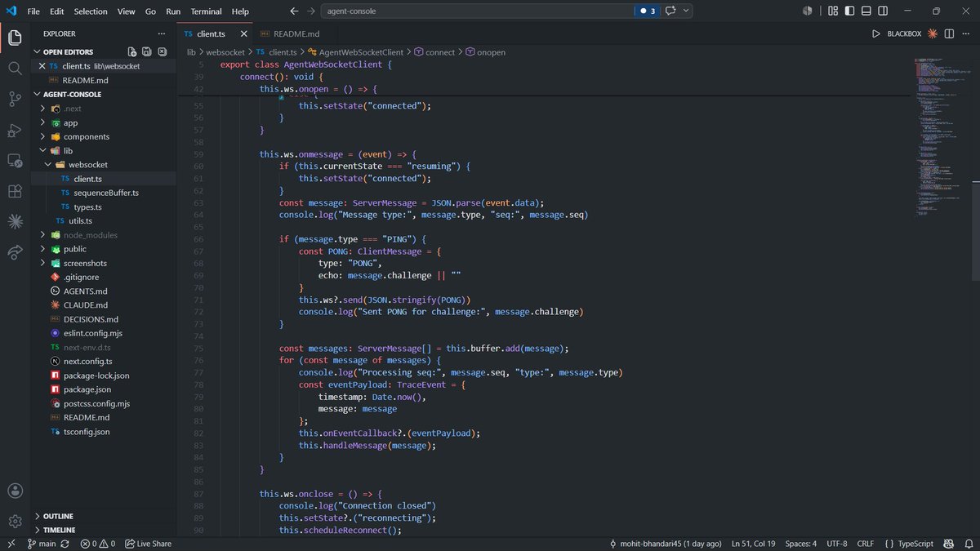Click the grey circular icon near layout controls
The image size is (980, 551).
pos(808,11)
